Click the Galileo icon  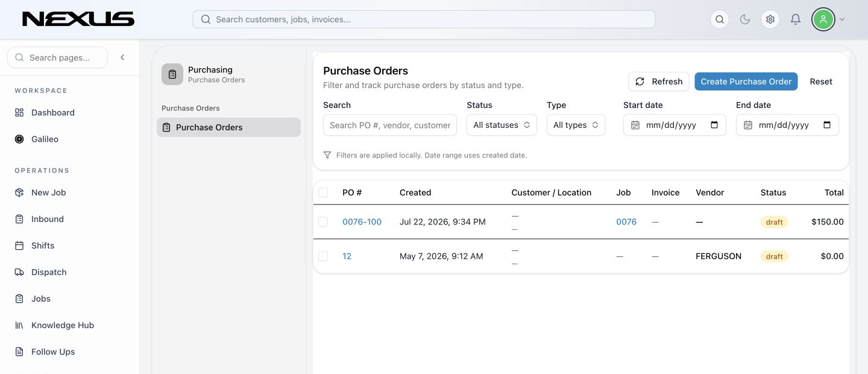(x=19, y=139)
